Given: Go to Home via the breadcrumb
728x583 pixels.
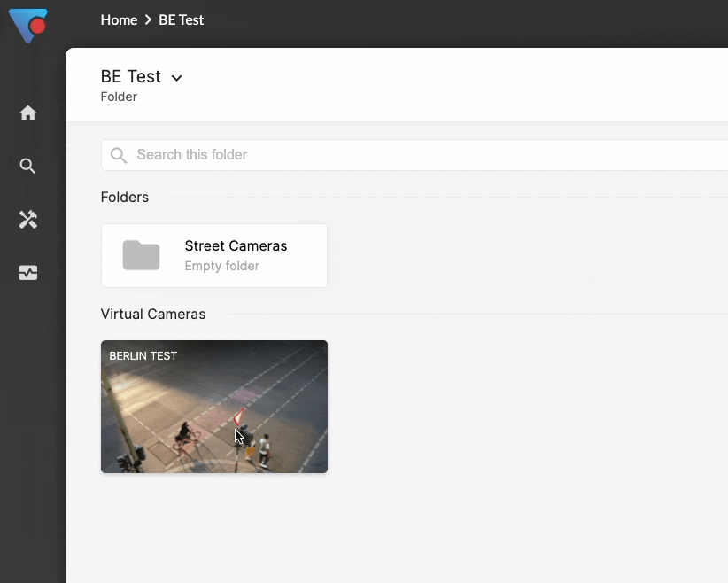Looking at the screenshot, I should 119,19.
